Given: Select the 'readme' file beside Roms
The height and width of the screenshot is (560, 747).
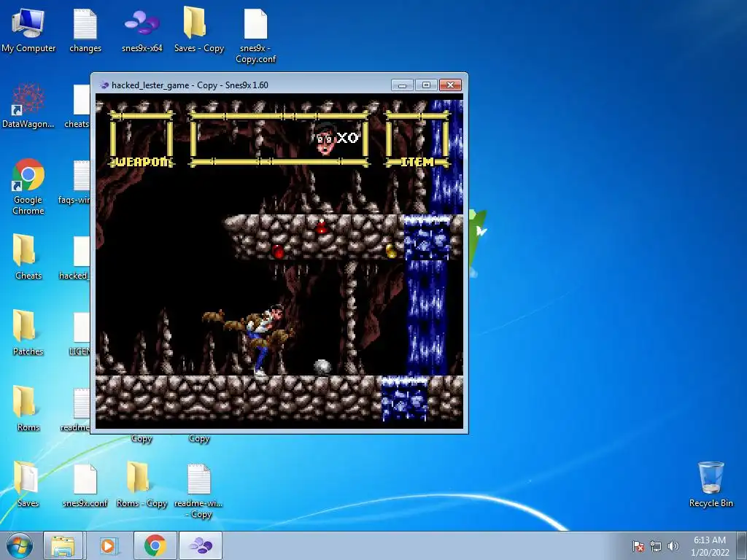Looking at the screenshot, I should (76, 408).
